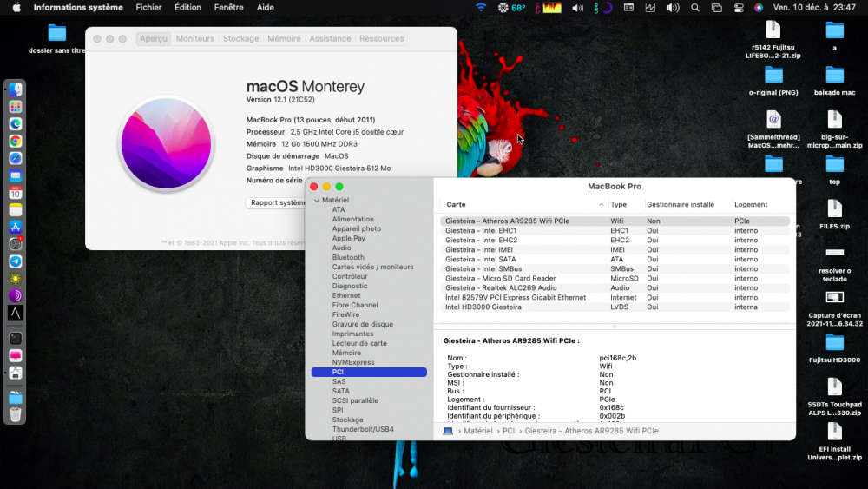Viewport: 868px width, 489px height.
Task: Launch Microsoft Edge from the Dock
Action: pos(16,123)
